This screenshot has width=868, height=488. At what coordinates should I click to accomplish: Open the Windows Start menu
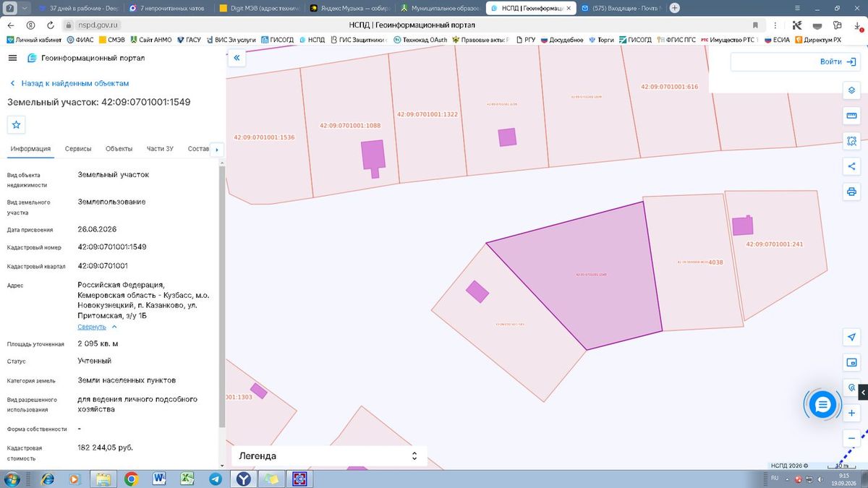pyautogui.click(x=11, y=479)
